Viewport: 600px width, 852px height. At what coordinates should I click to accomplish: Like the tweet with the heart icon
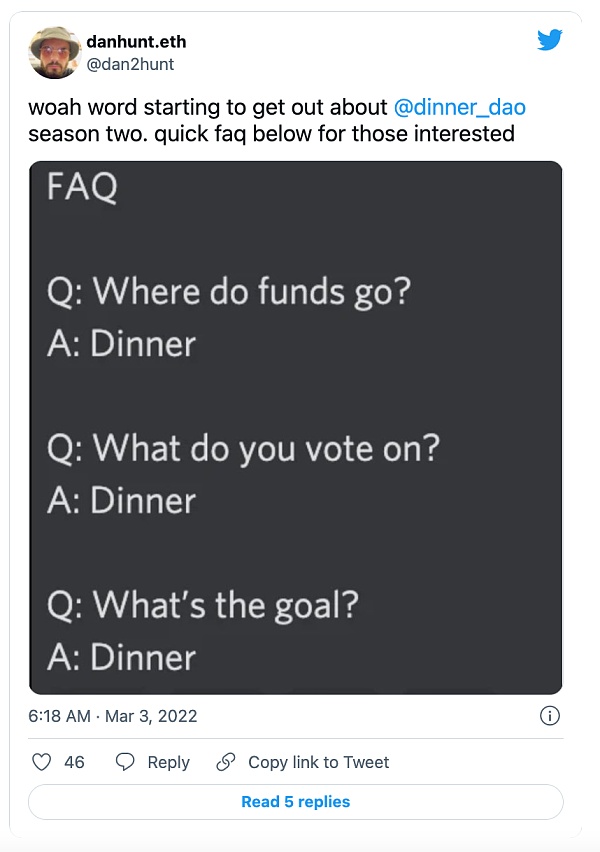tap(42, 762)
